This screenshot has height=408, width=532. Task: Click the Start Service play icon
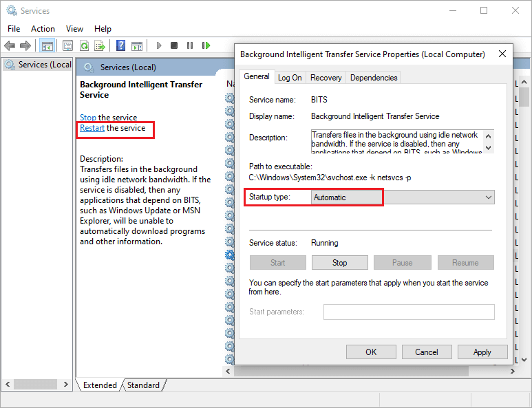click(x=158, y=45)
